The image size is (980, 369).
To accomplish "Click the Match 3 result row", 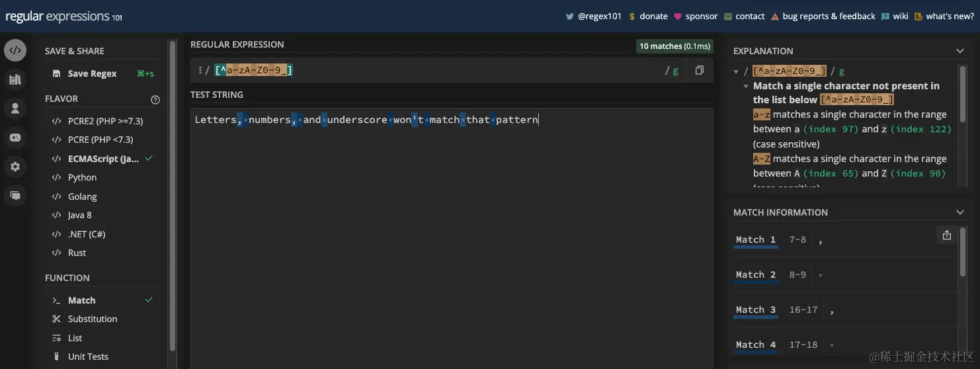I will point(845,309).
